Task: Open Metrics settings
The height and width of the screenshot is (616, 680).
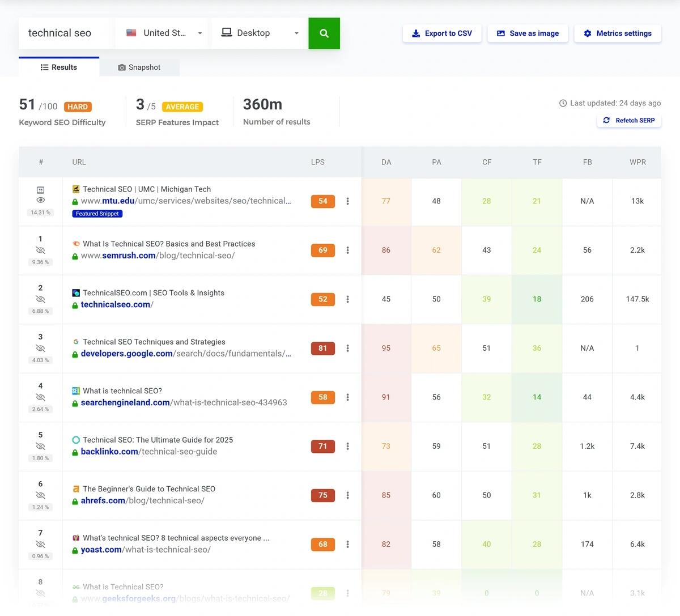Action: click(x=618, y=33)
